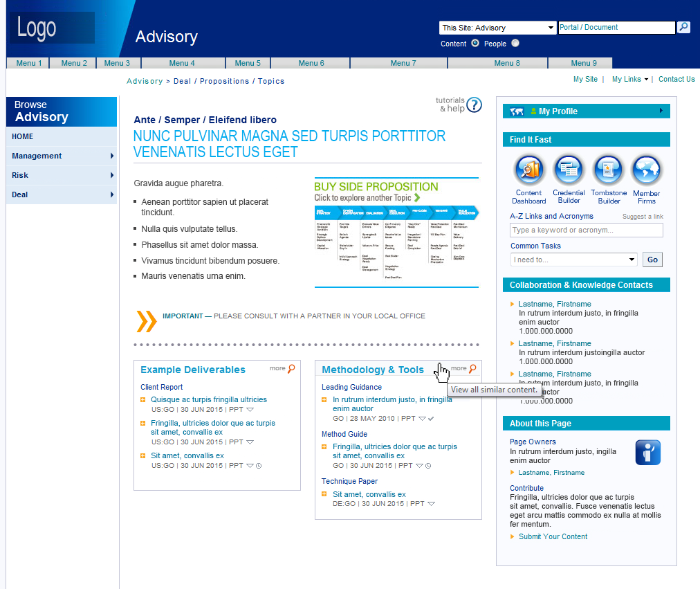Open the Contact Us link
The width and height of the screenshot is (700, 589).
click(x=676, y=79)
